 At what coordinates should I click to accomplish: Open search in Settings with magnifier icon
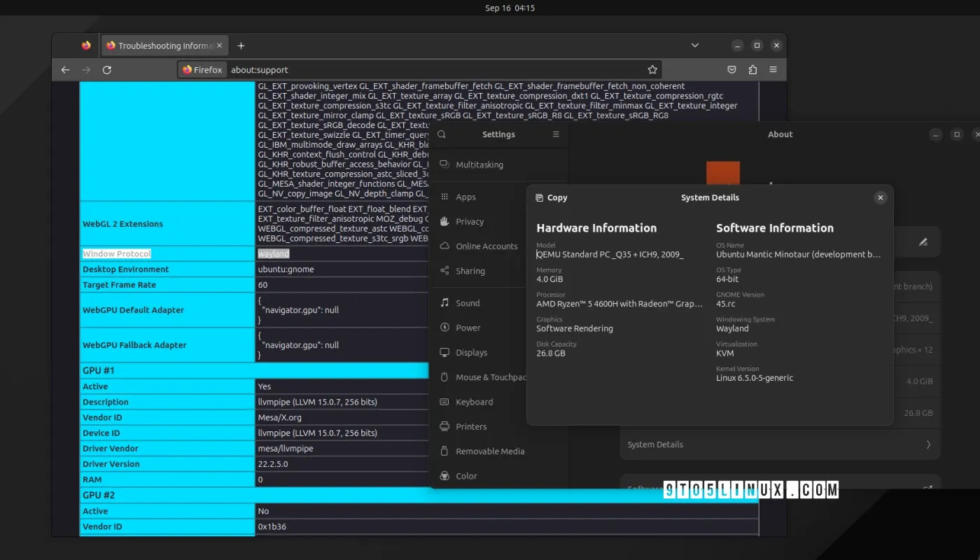(441, 134)
